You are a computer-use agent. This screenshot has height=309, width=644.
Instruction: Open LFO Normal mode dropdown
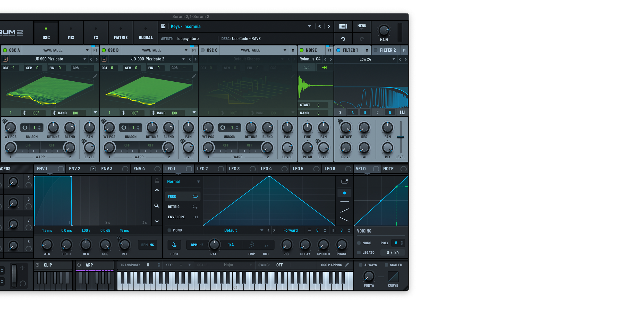[198, 182]
